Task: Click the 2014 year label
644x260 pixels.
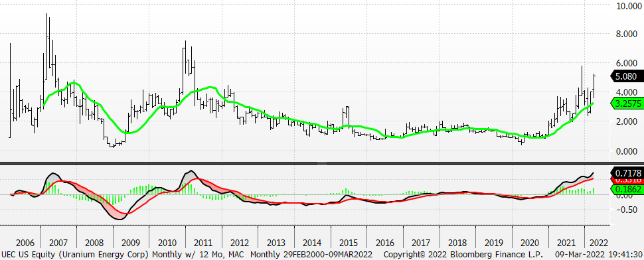Action: [x=313, y=242]
